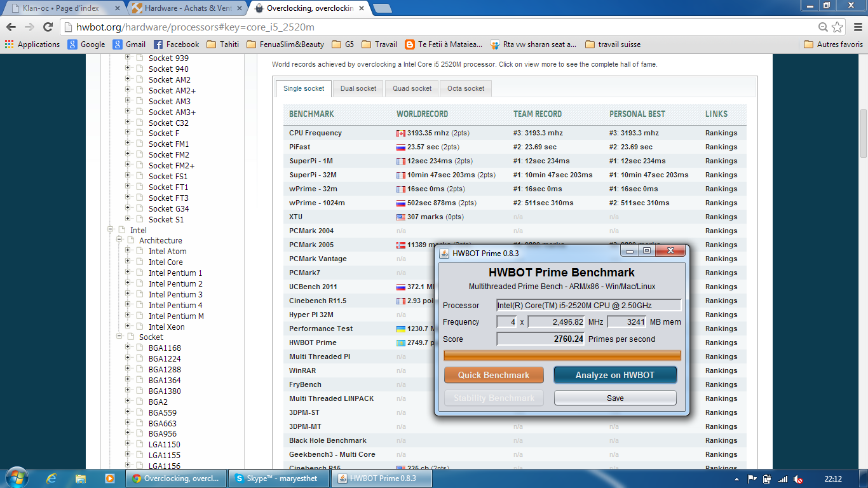Click the orange benchmark progress bar
Viewport: 868px width, 488px height.
(x=562, y=355)
